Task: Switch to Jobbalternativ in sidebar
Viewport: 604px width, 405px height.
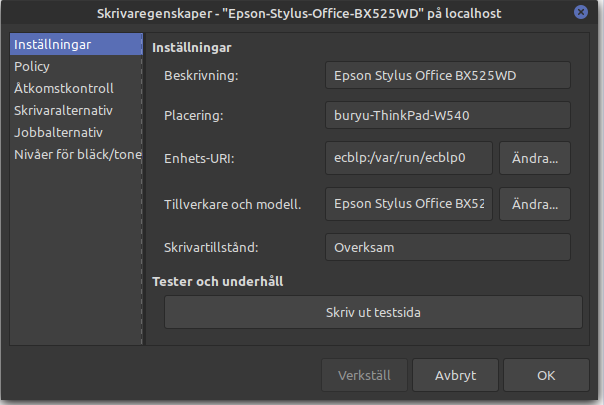Action: 76,132
